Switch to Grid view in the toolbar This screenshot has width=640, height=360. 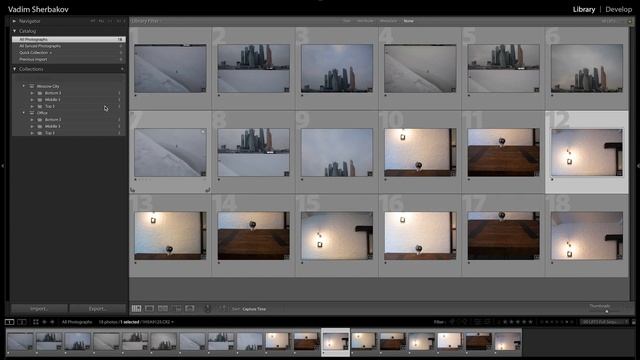coord(136,309)
